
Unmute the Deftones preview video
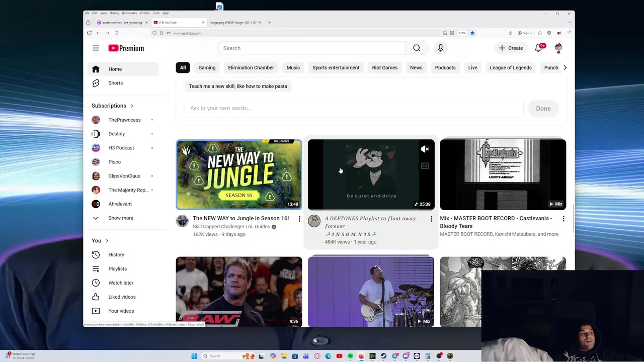click(x=425, y=149)
